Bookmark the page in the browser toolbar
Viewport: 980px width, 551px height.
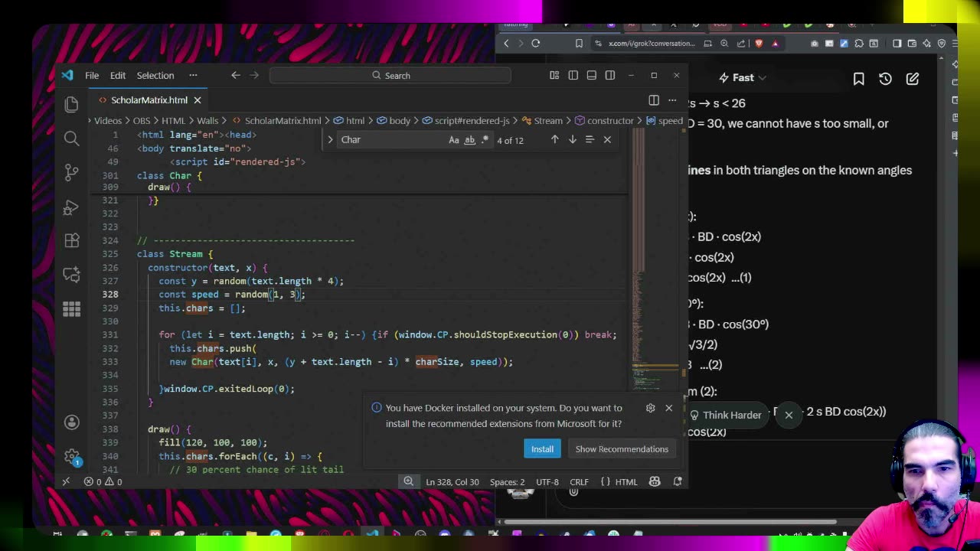click(x=579, y=44)
